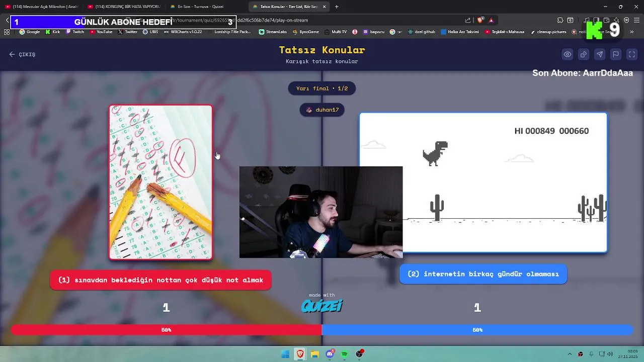Open Discord from the taskbar

(x=330, y=354)
